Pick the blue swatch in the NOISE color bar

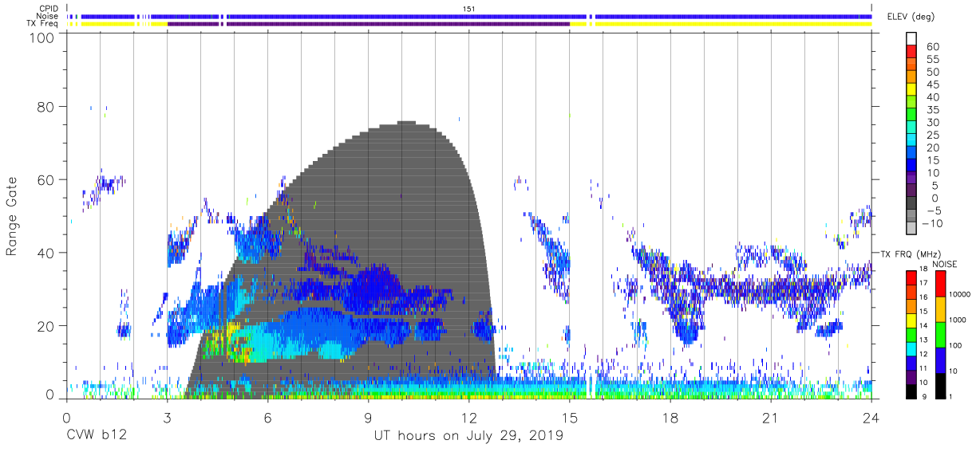939,360
